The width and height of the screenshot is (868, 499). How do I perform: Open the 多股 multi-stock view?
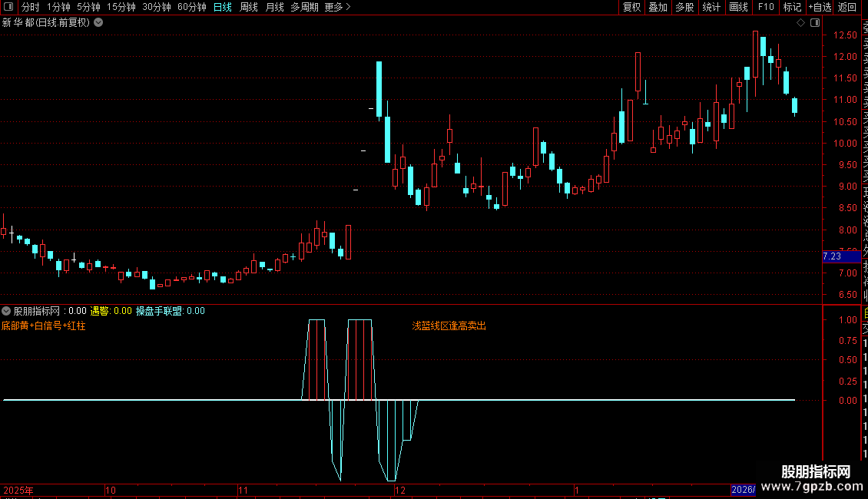coord(684,7)
